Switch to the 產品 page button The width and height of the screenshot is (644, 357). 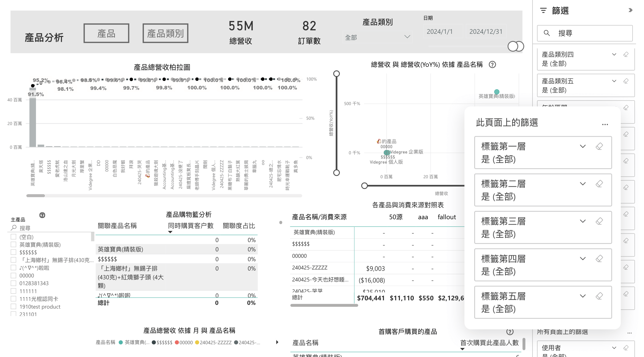click(106, 33)
